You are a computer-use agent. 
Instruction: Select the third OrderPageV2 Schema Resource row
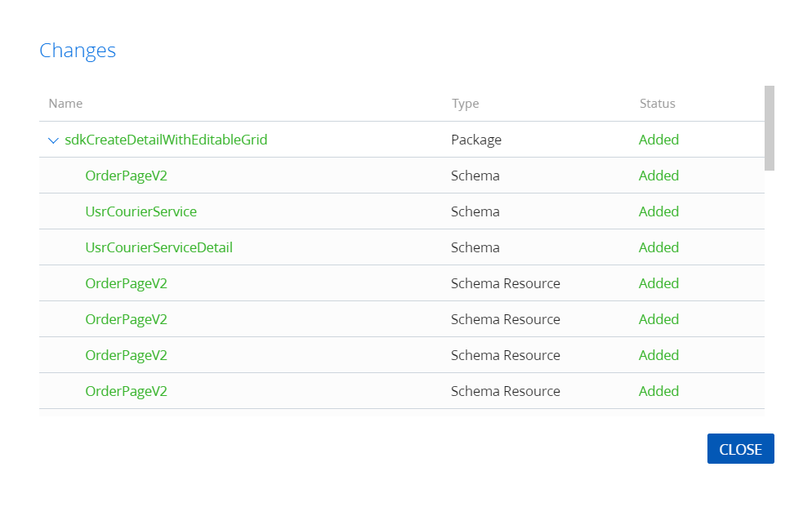tap(126, 355)
